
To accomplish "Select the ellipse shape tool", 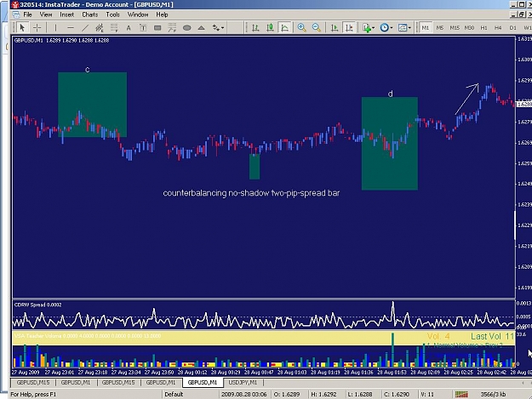I will click(x=186, y=28).
